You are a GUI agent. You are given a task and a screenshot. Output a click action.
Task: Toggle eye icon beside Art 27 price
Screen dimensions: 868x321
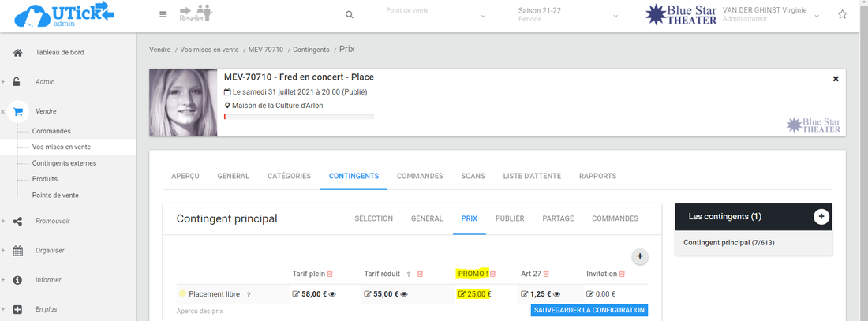tap(556, 294)
